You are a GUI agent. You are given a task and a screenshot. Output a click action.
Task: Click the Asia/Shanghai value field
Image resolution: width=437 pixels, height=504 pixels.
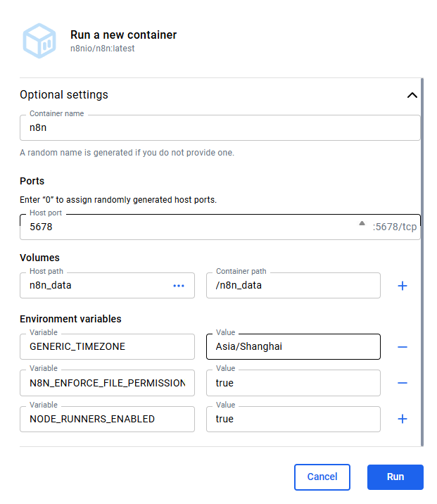293,347
